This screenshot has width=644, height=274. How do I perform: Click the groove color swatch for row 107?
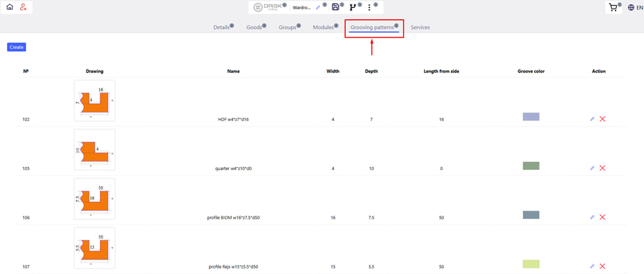pyautogui.click(x=530, y=264)
